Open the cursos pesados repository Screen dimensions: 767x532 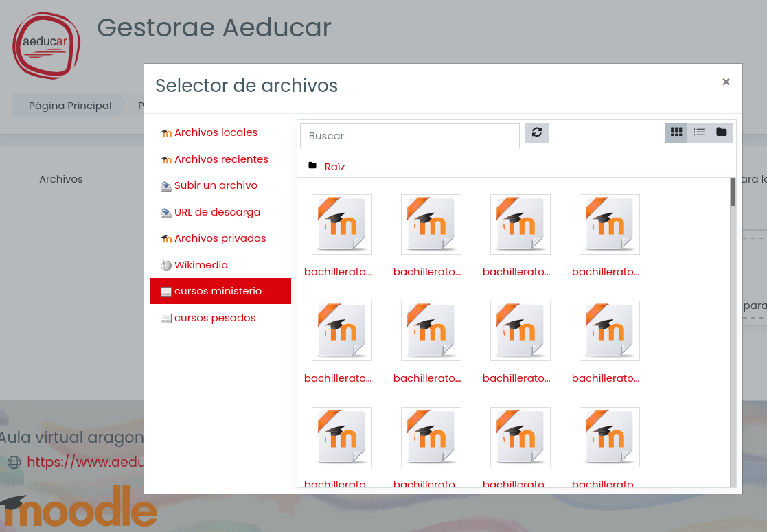click(214, 318)
